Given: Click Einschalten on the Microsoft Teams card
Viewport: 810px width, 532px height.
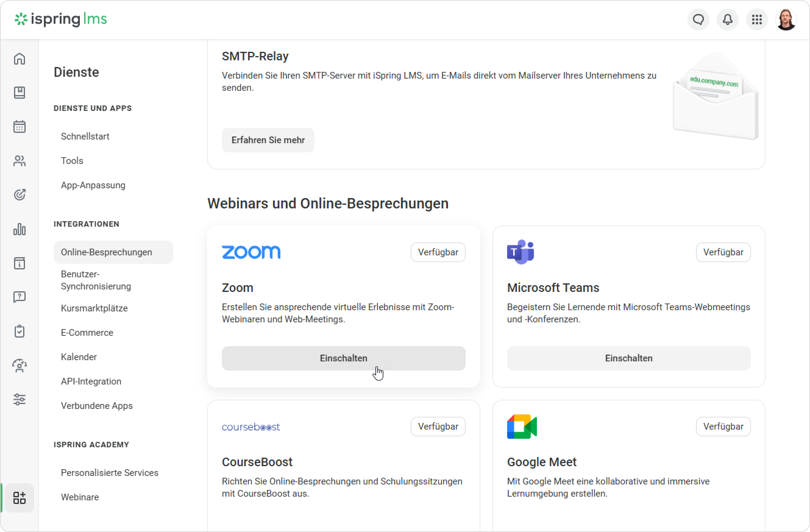Looking at the screenshot, I should tap(629, 358).
